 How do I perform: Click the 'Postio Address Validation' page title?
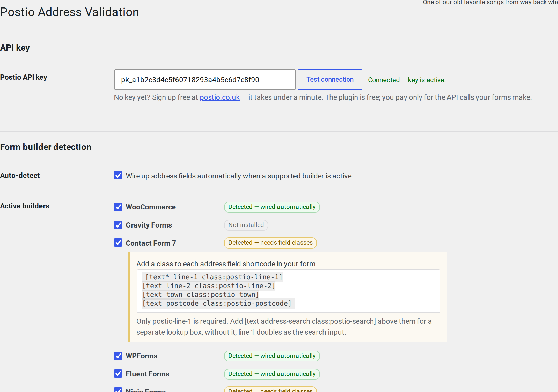coord(70,12)
